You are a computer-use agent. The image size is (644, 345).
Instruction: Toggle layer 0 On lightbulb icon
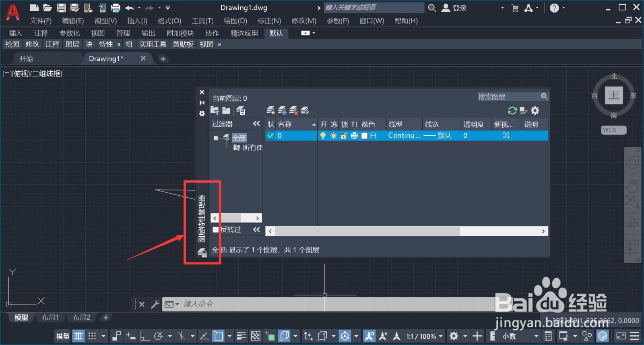tap(323, 136)
